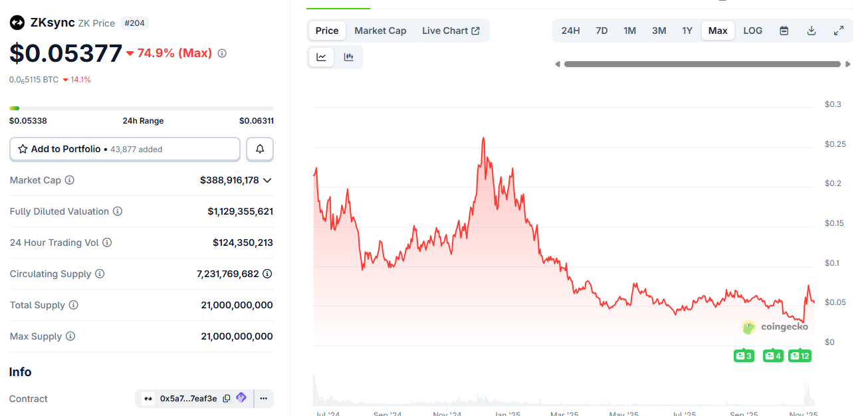Image resolution: width=868 pixels, height=416 pixels.
Task: Show Market Cap info tooltip icon
Action: coord(70,180)
